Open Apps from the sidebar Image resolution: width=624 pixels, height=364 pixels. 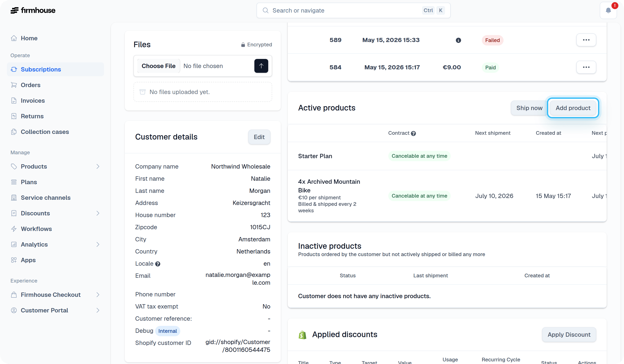pos(55,260)
